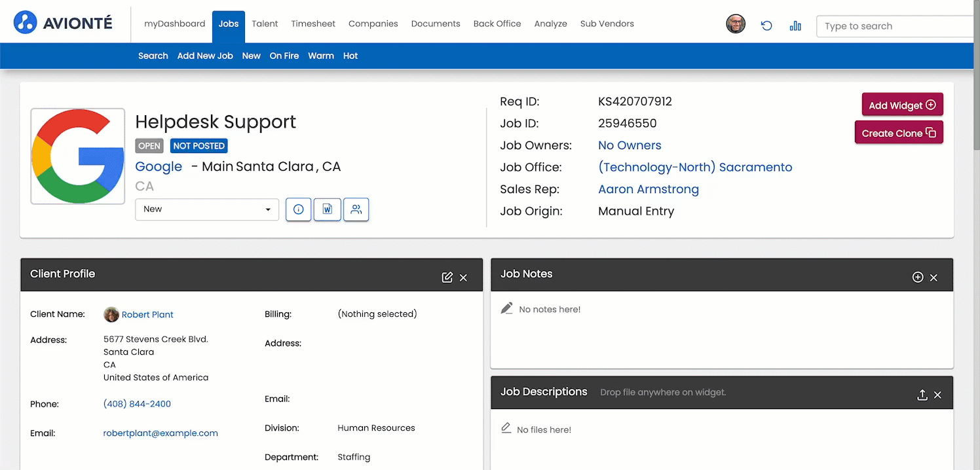Screen dimensions: 980x470
Task: Open the Documents tab
Action: click(436, 24)
